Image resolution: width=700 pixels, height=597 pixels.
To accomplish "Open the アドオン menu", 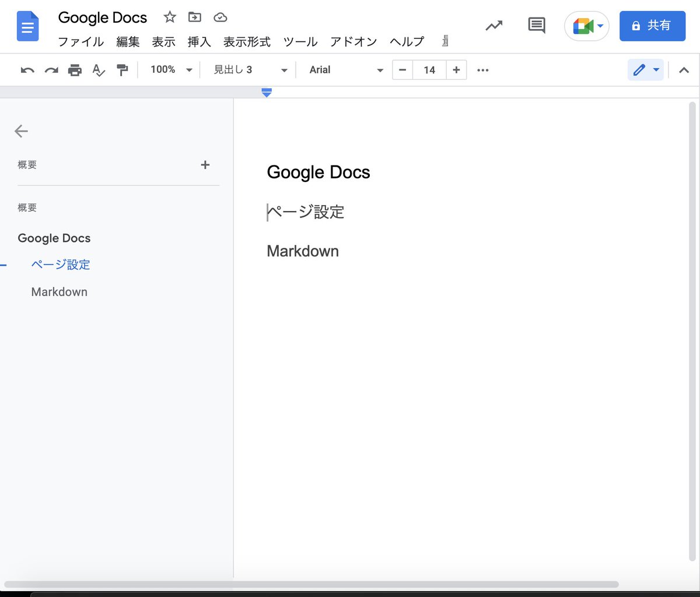I will point(353,42).
